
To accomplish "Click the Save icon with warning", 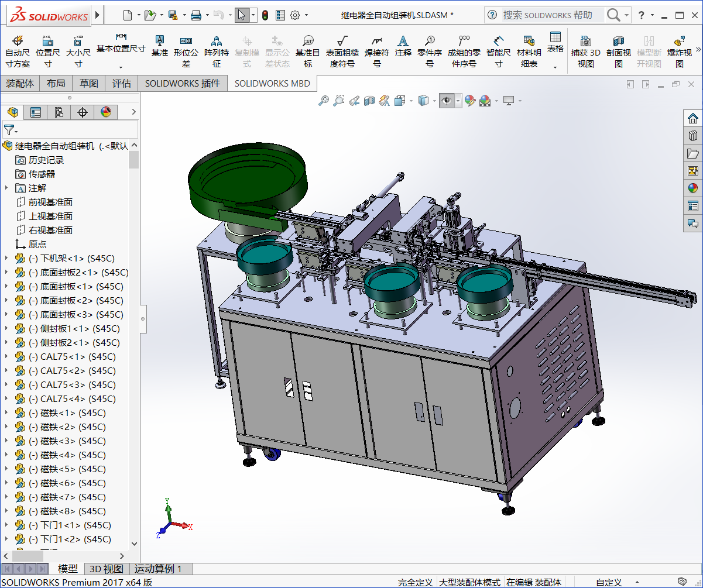I will pos(173,15).
